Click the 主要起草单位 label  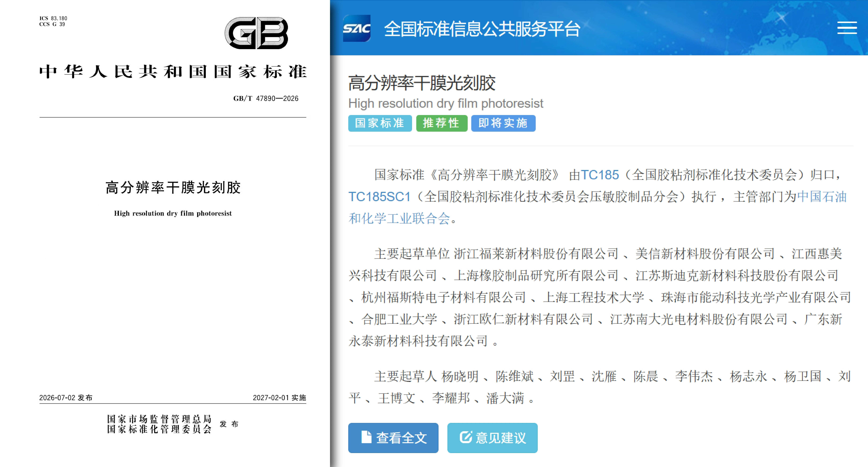[x=412, y=254]
